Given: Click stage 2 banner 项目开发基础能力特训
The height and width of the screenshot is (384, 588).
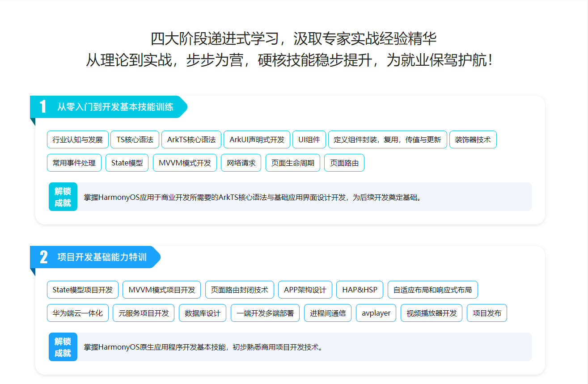Looking at the screenshot, I should coord(102,257).
